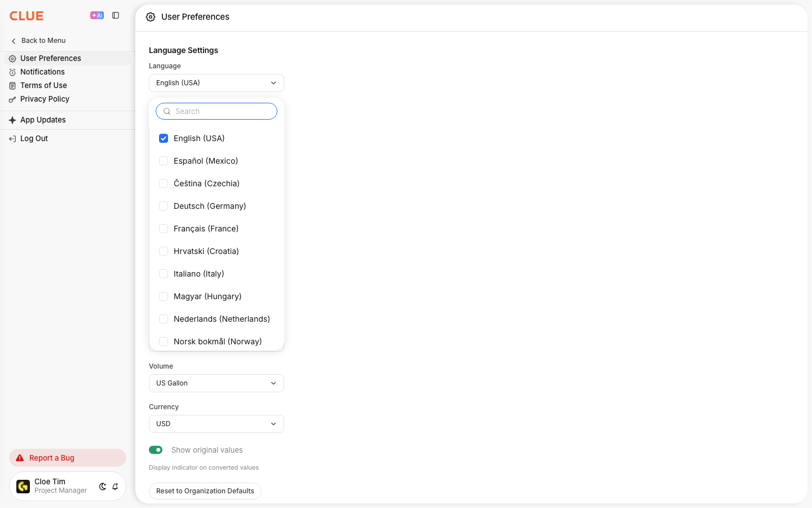Log Out of the account
The height and width of the screenshot is (508, 812).
(x=68, y=139)
